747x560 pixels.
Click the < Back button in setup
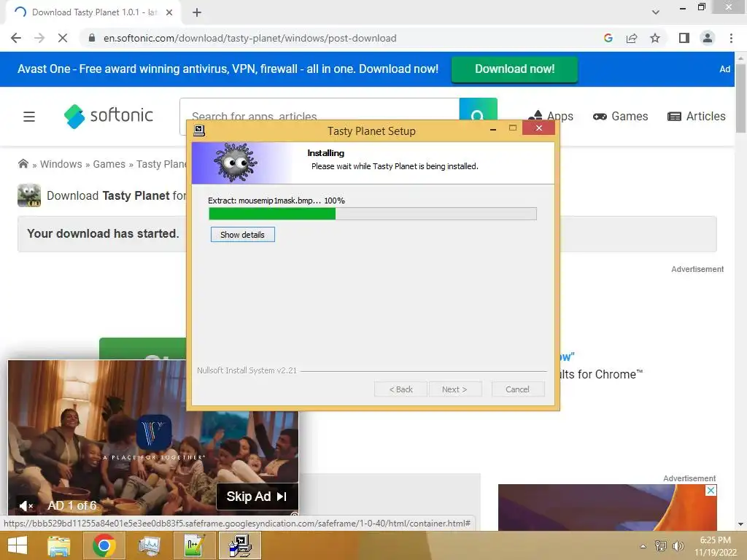point(400,389)
